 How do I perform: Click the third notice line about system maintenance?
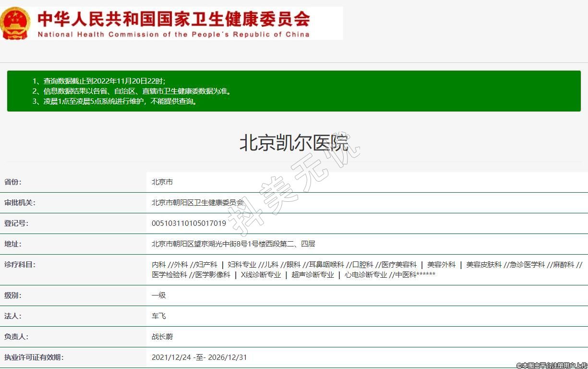tap(115, 101)
